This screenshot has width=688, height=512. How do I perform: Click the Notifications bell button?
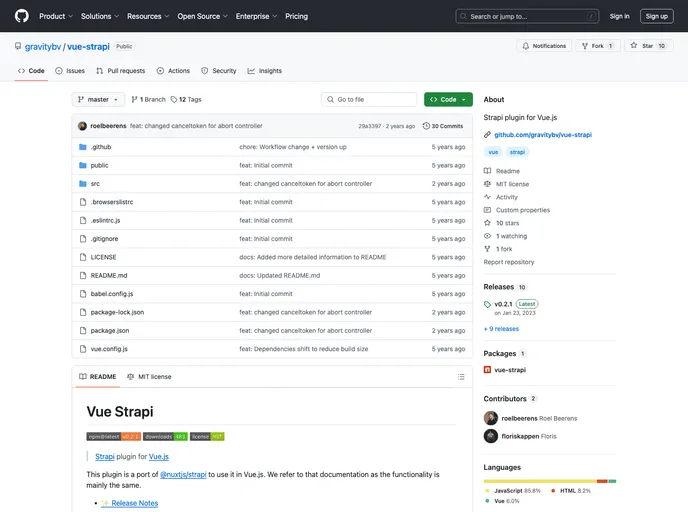coord(544,46)
